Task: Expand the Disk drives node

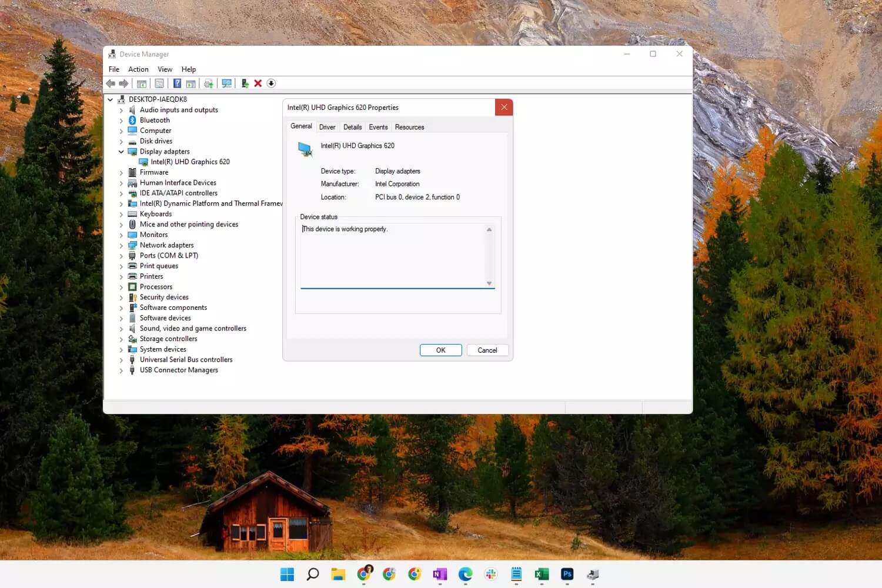Action: click(121, 141)
